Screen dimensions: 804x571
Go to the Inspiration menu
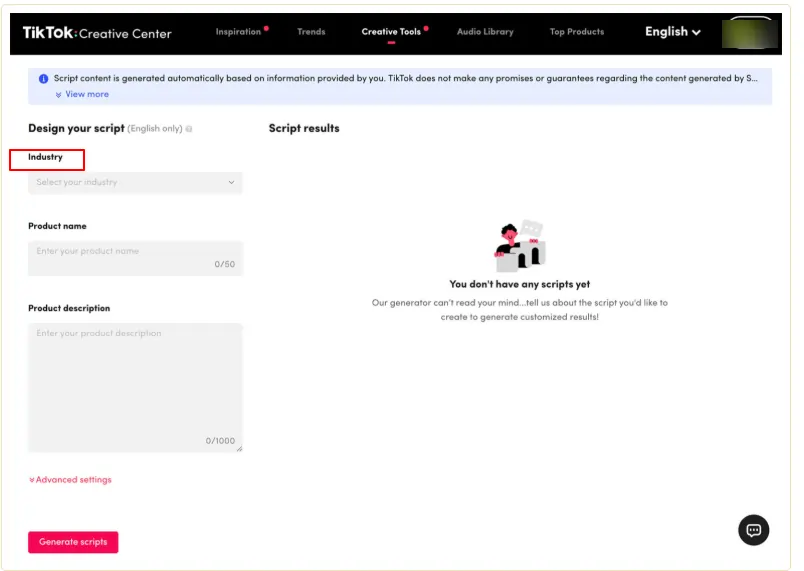tap(238, 32)
